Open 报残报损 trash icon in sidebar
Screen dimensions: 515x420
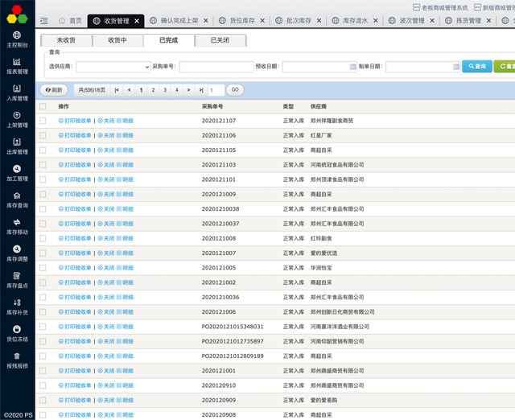(17, 360)
